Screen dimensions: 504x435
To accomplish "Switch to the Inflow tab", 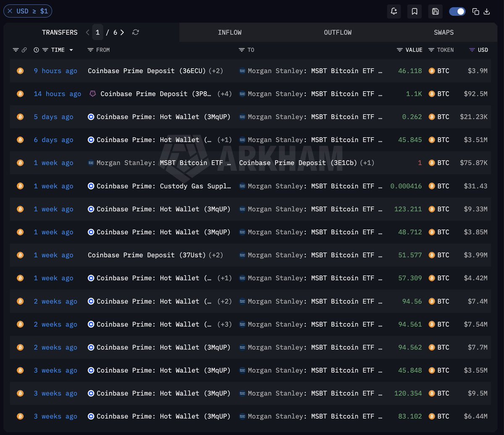I will click(x=230, y=32).
